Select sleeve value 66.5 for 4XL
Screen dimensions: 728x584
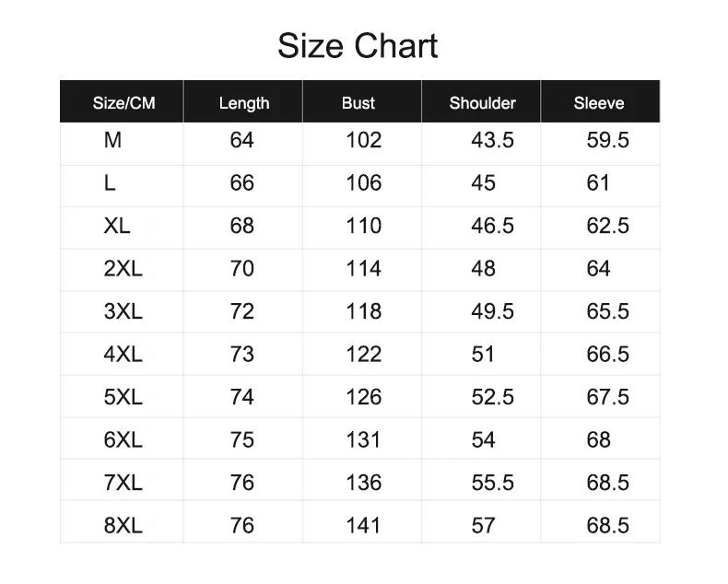[608, 355]
